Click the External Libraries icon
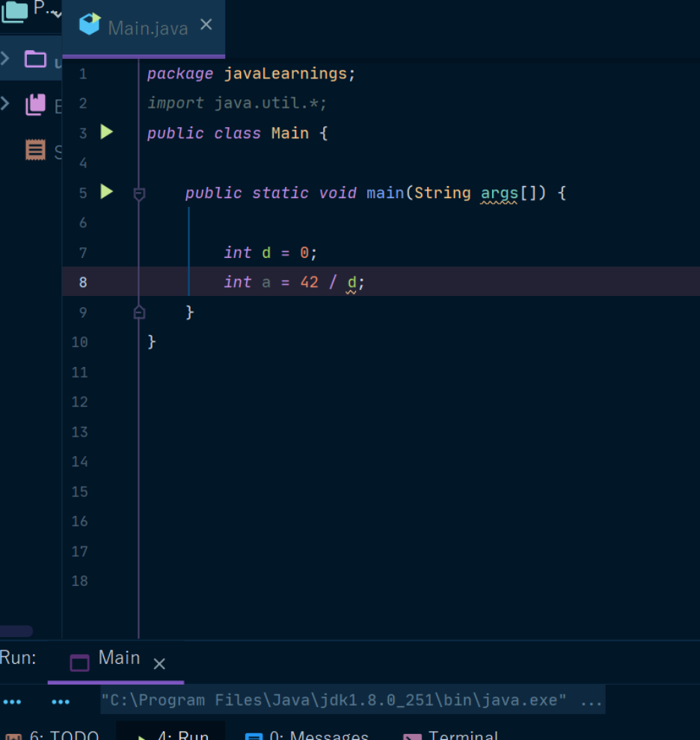The width and height of the screenshot is (700, 740). click(x=35, y=105)
